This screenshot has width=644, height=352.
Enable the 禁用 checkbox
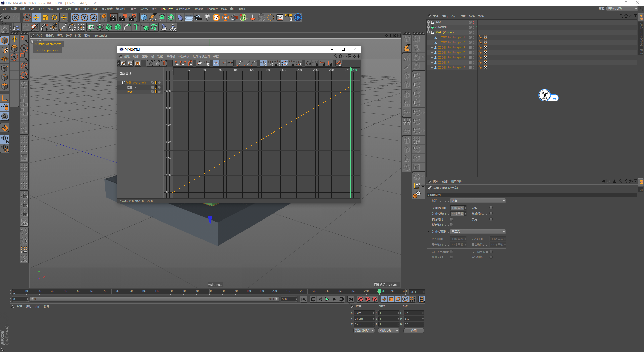pyautogui.click(x=491, y=219)
